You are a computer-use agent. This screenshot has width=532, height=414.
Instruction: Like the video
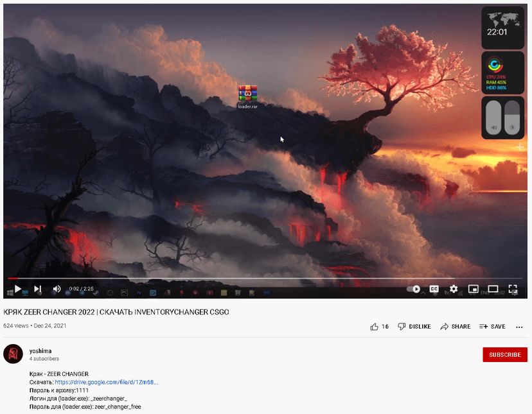pos(379,327)
